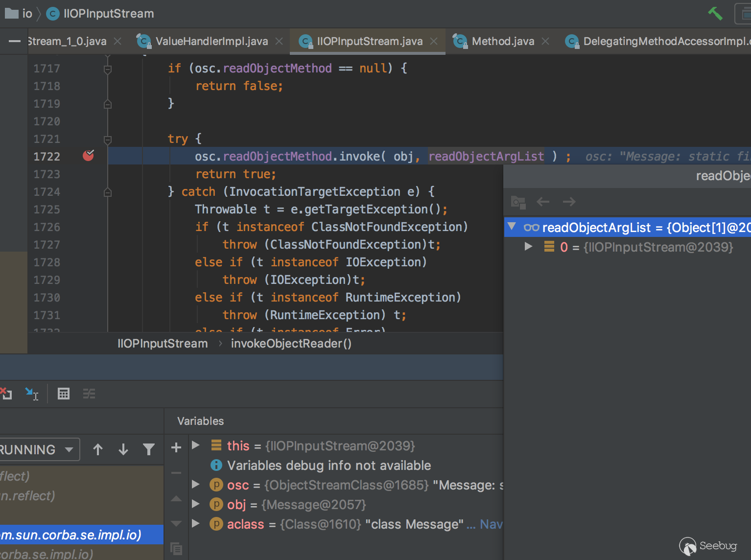This screenshot has width=751, height=560.
Task: Toggle code folding at line 1717
Action: (x=108, y=69)
